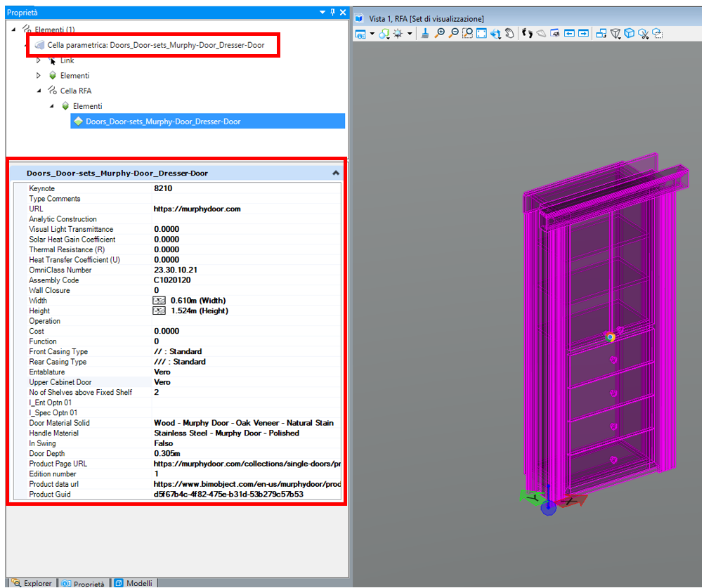Click the last dashed-box cube toolbar icon
Screen dimensions: 704x588
point(658,33)
